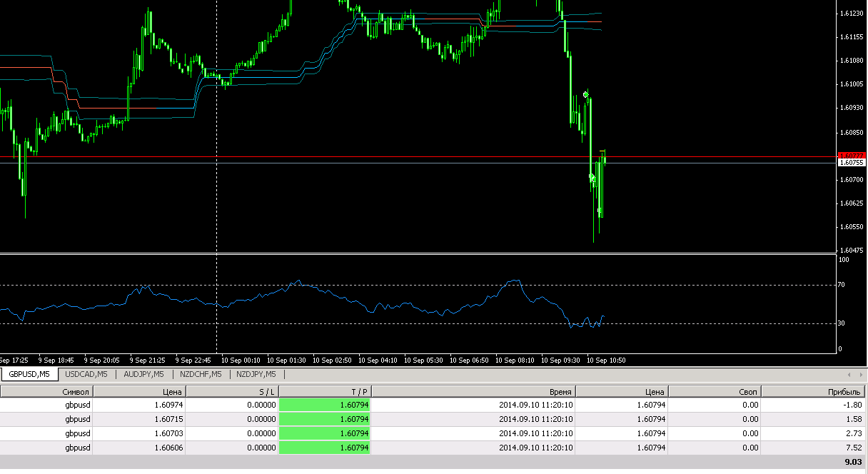
Task: Select the order opened at 1.60703
Action: [x=433, y=433]
